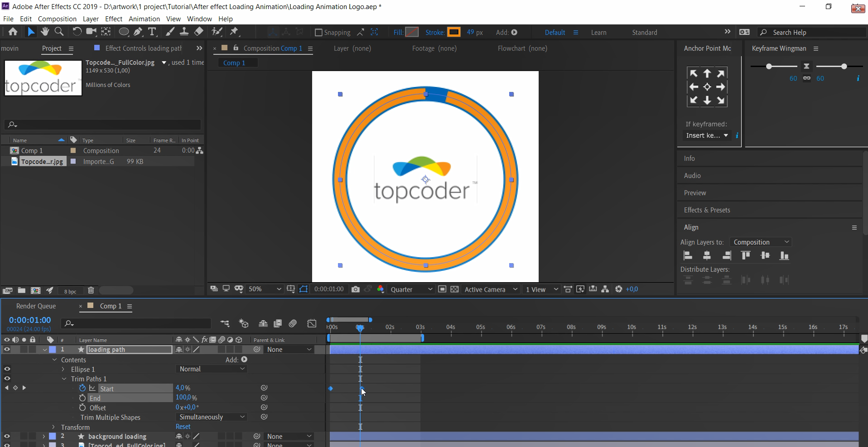Select the Rotation tool
868x447 pixels.
click(x=77, y=31)
